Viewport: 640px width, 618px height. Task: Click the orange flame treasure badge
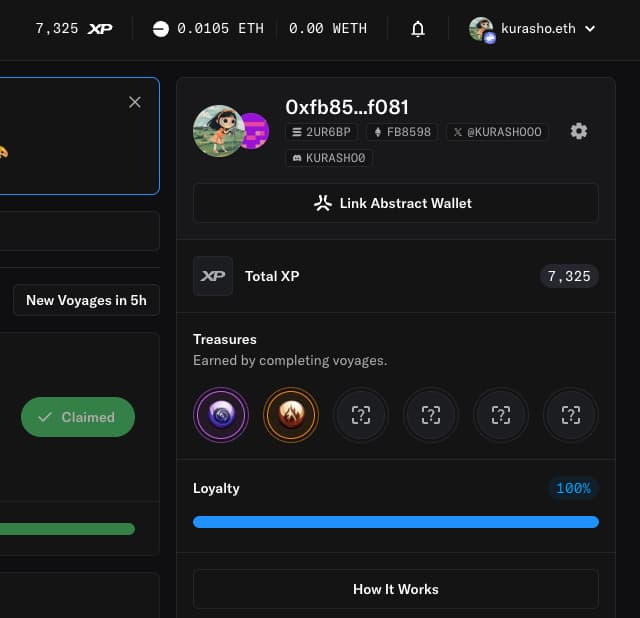click(x=290, y=414)
